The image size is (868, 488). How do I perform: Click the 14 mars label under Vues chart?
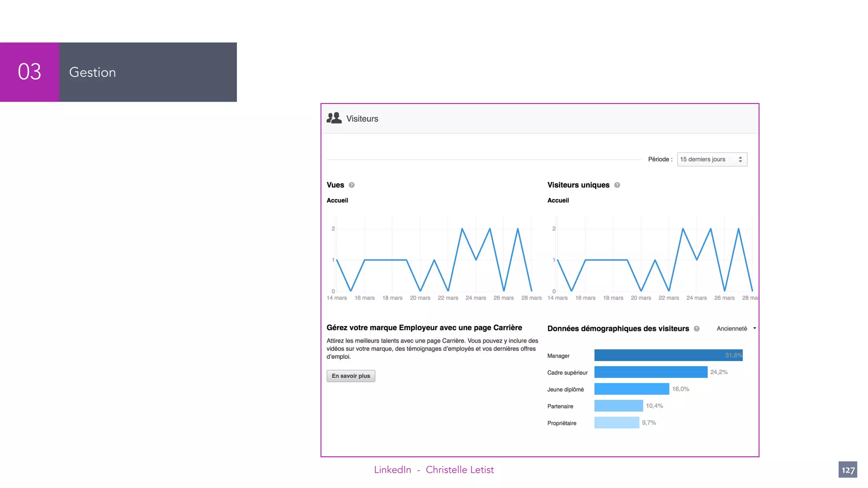[337, 298]
